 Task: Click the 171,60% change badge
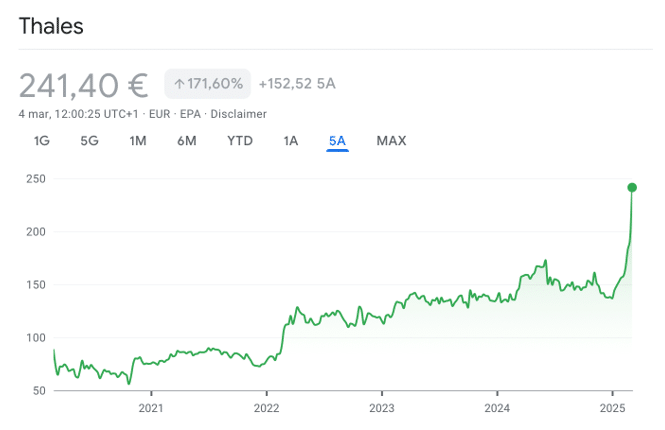click(x=207, y=84)
